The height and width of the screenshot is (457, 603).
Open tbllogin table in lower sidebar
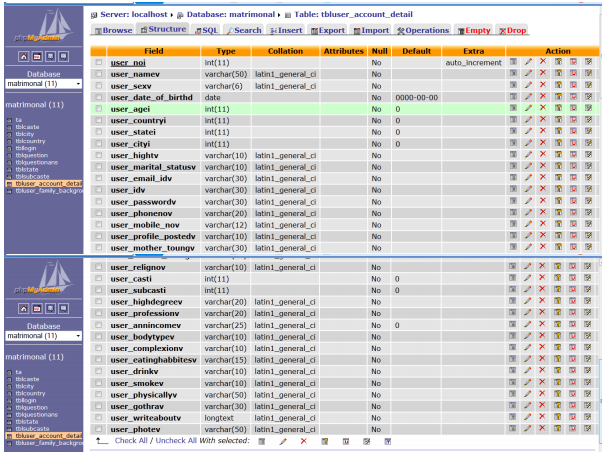26,400
